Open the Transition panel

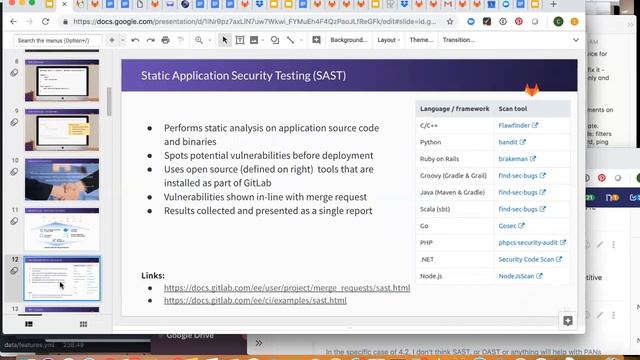click(458, 40)
